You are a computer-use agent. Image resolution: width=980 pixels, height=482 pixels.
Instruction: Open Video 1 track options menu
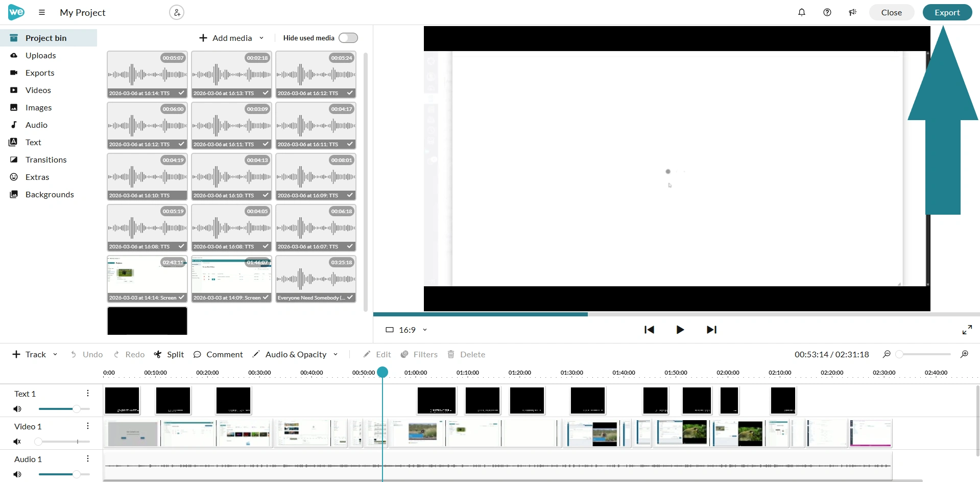88,426
